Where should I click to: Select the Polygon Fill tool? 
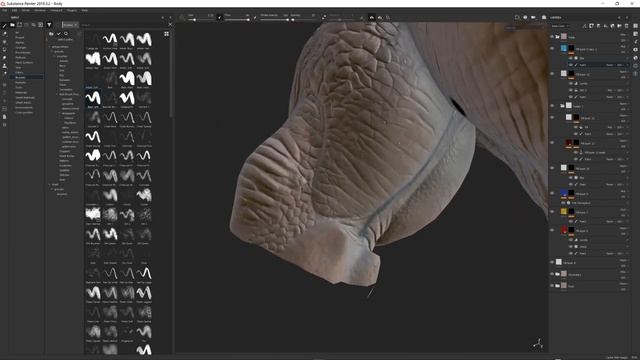4,50
